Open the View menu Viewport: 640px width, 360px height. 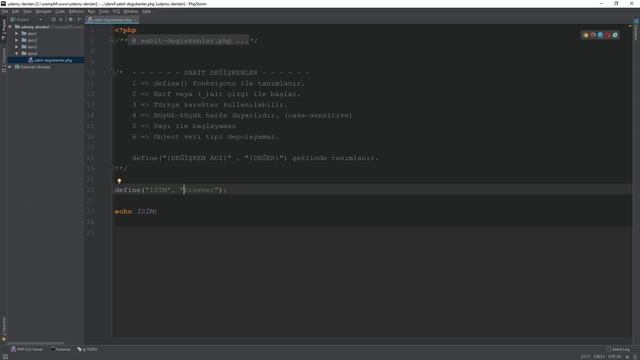tap(27, 12)
